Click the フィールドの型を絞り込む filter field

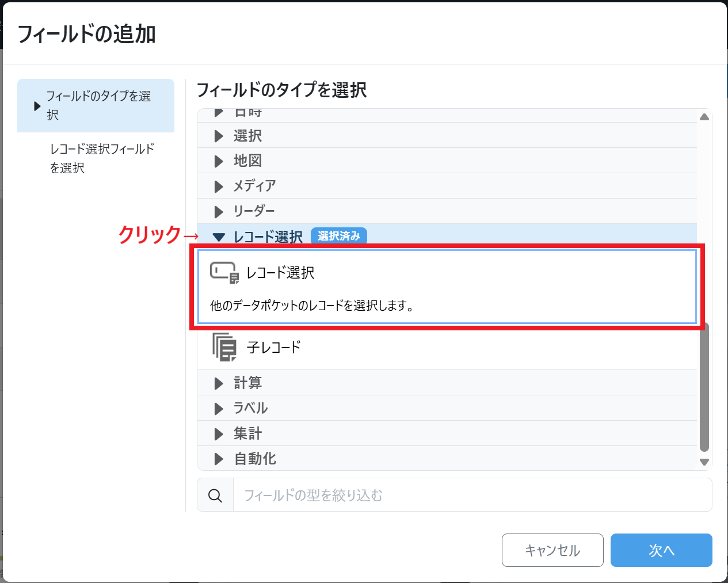(x=472, y=495)
